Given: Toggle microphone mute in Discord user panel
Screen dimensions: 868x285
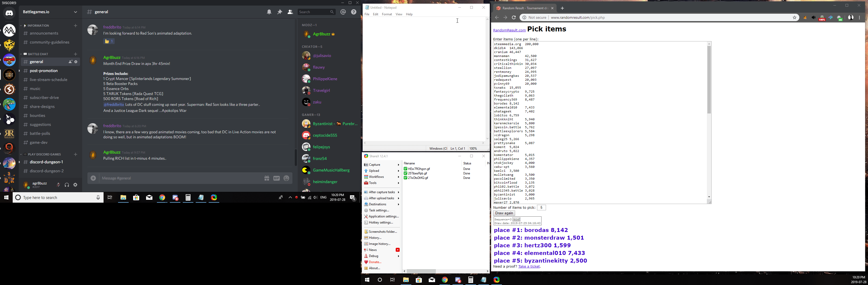Looking at the screenshot, I should (x=58, y=185).
